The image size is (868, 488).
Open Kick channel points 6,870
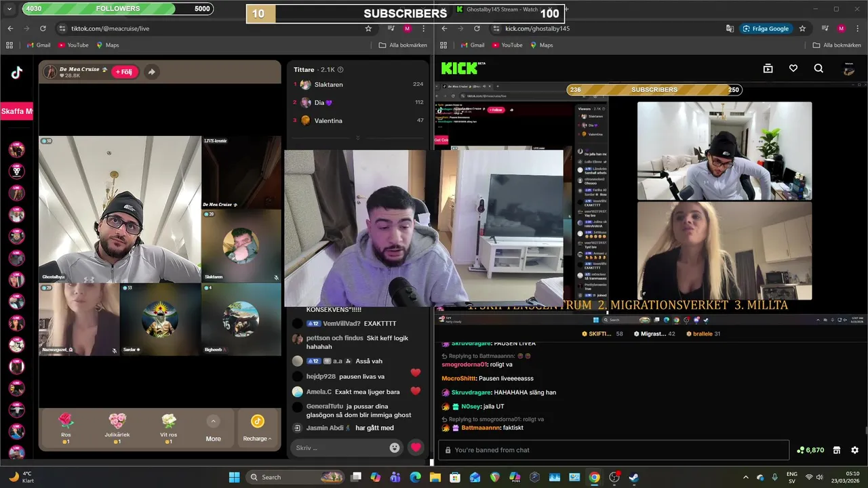810,450
